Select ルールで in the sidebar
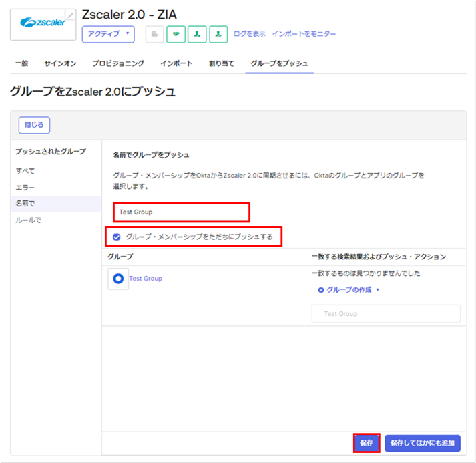This screenshot has height=463, width=476. (29, 220)
